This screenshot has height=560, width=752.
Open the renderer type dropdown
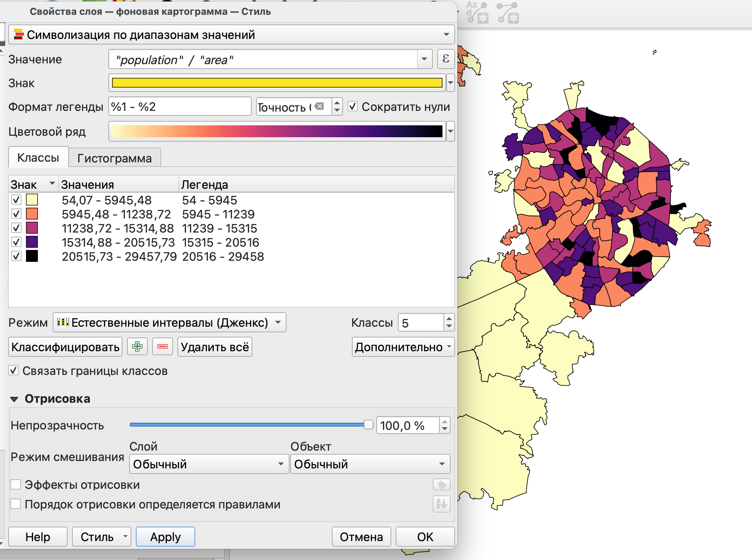click(x=231, y=34)
